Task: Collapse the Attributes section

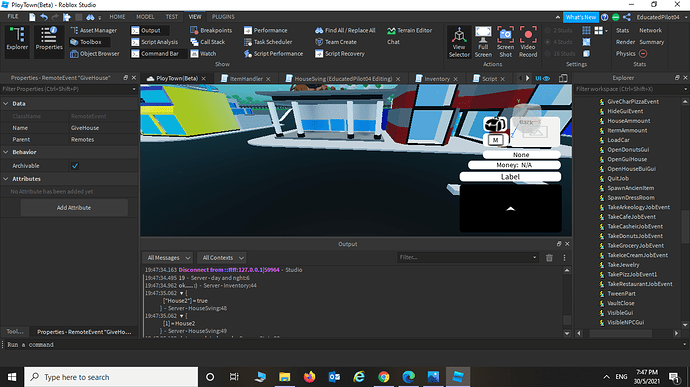Action: pos(6,179)
